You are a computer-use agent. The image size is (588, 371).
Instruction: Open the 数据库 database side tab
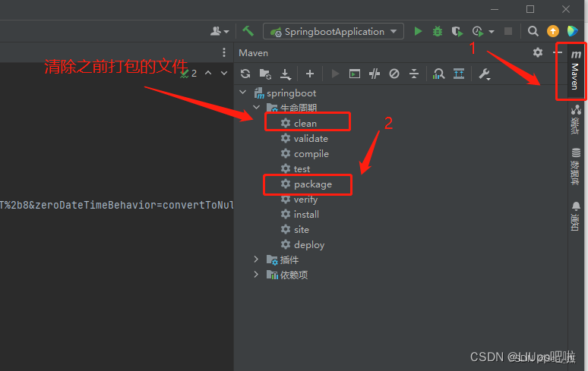tap(576, 166)
